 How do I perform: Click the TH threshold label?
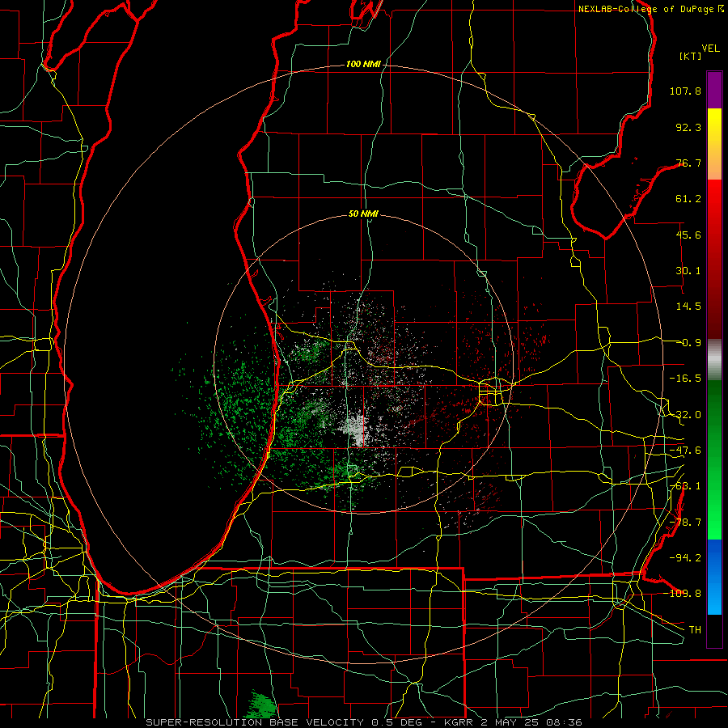click(695, 630)
